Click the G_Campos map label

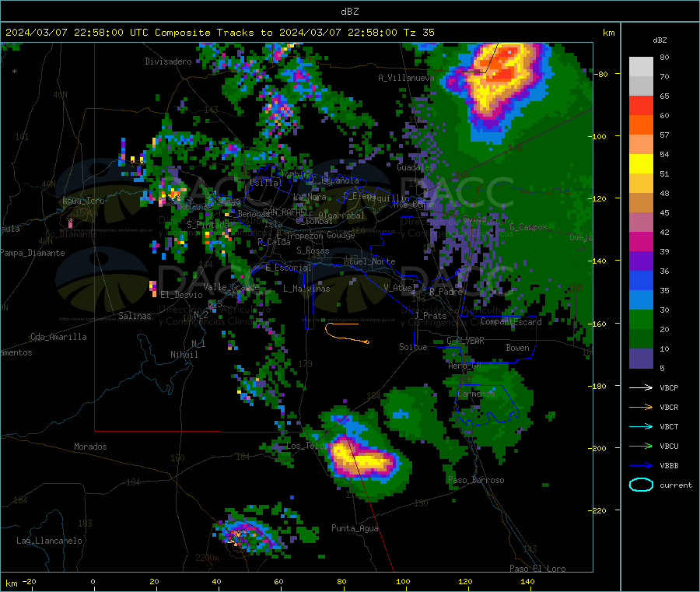tap(528, 227)
